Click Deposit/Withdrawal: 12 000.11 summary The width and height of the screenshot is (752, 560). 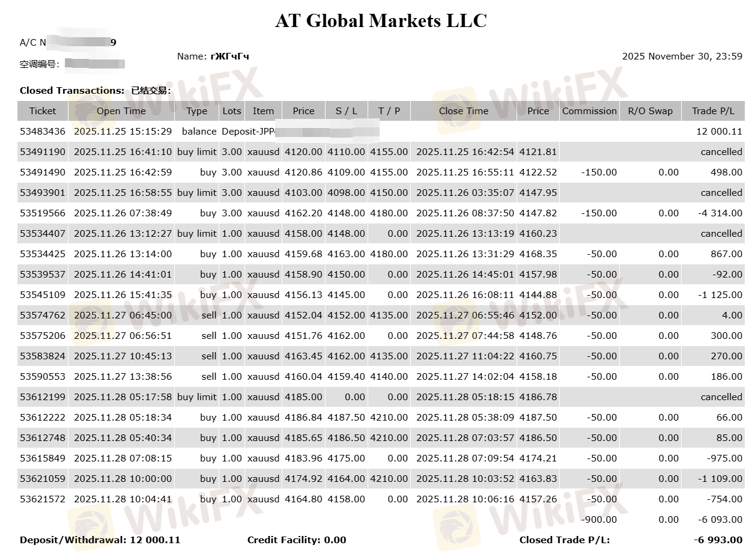pyautogui.click(x=100, y=540)
